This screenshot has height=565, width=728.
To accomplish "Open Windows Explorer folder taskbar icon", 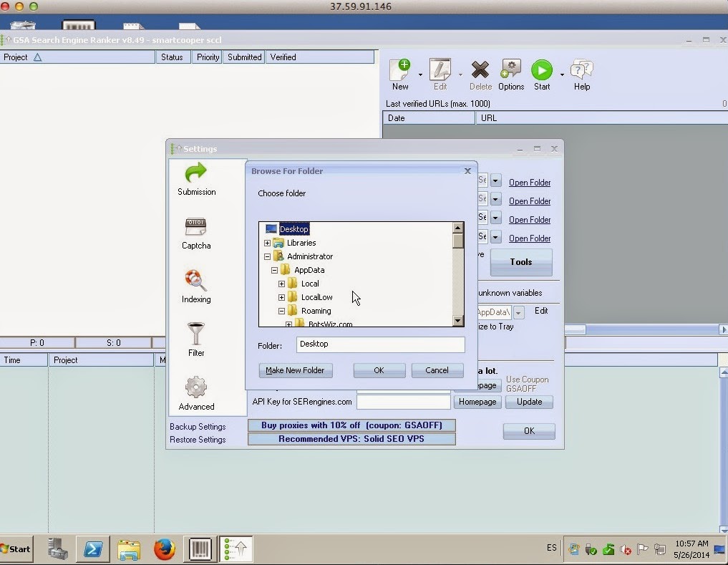I will tap(129, 549).
